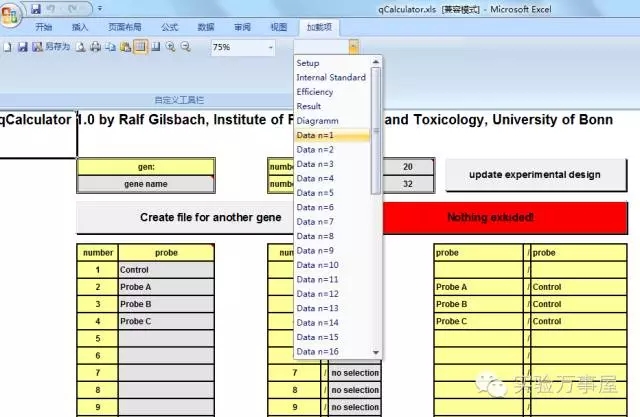Select Efficiency in the dropdown list

coord(332,92)
